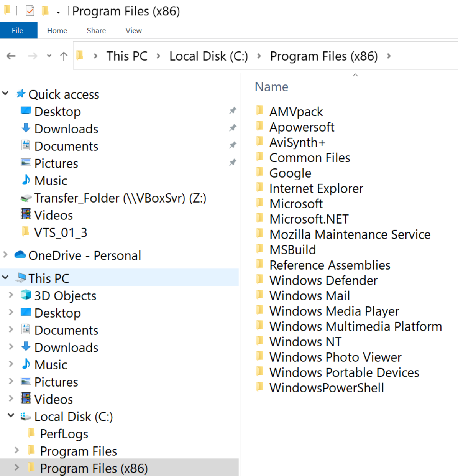Click Local Disk (C:) in the address bar
The width and height of the screenshot is (458, 476).
pos(208,56)
